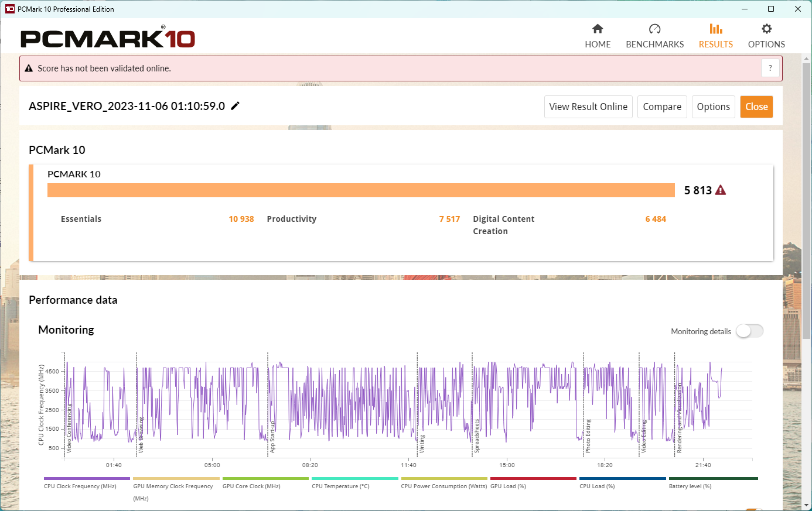Viewport: 812px width, 511px height.
Task: Click the Spreadsheets marker in the chart
Action: tap(477, 436)
